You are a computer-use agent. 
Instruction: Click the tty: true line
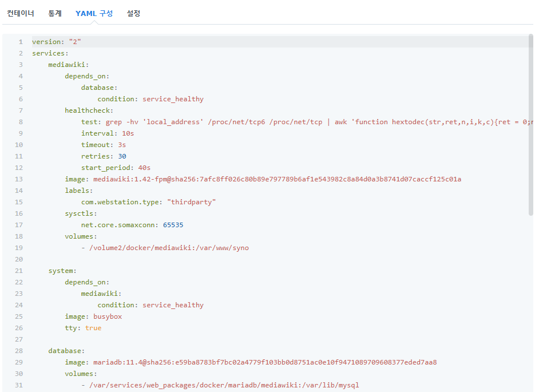83,328
